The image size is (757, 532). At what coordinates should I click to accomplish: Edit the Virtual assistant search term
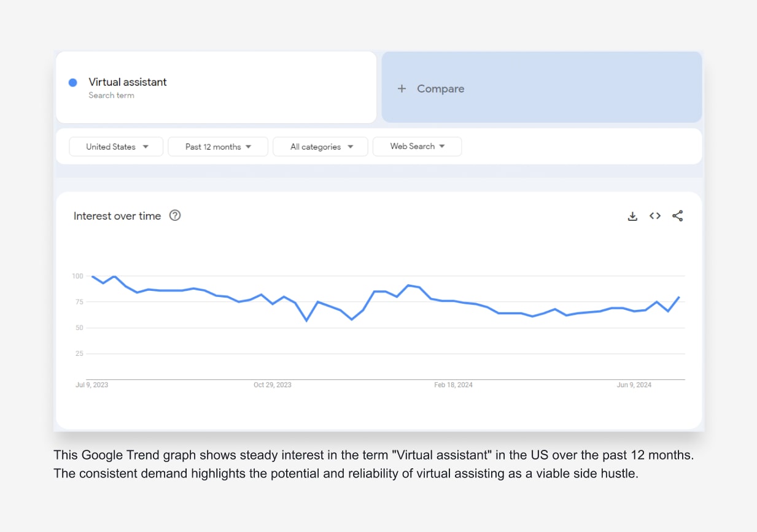click(216, 87)
